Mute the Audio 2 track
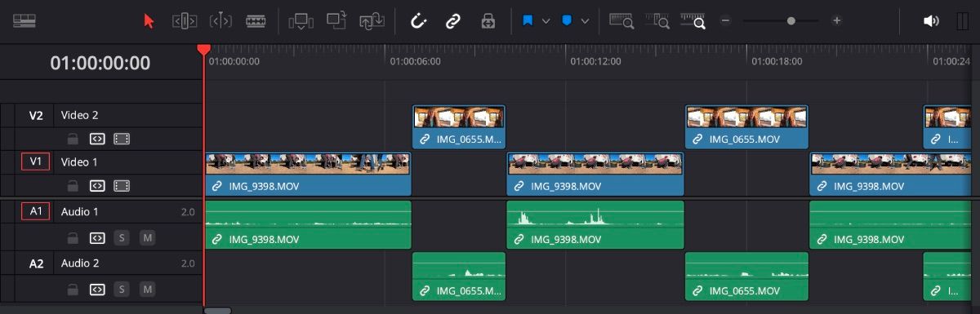980x314 pixels. 147,290
